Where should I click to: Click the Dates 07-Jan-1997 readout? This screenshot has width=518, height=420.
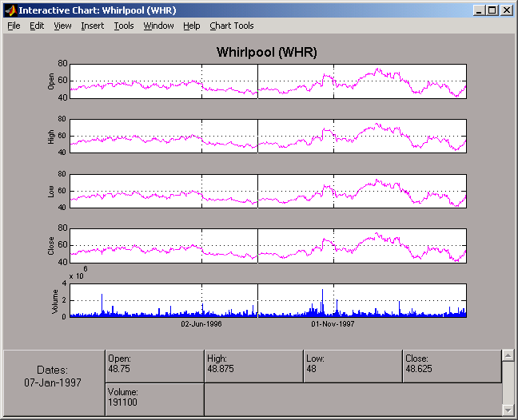point(53,376)
